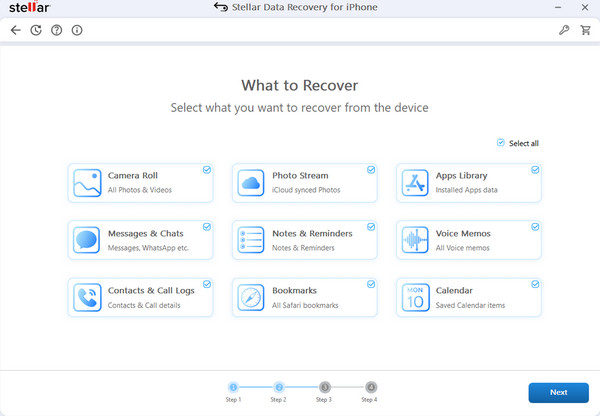This screenshot has height=416, width=600.
Task: Uncheck the Apps Library checkbox
Action: pos(535,170)
